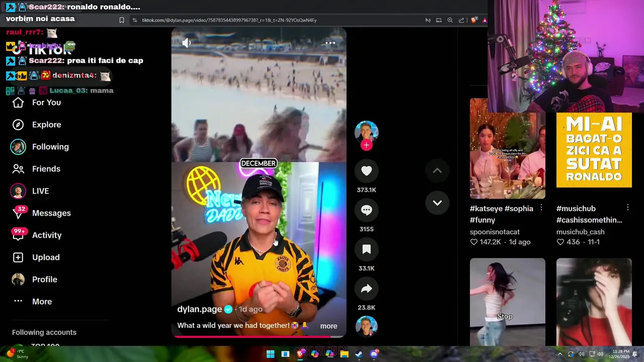644x362 pixels.
Task: Mute the video with the speaker icon
Action: pyautogui.click(x=187, y=43)
